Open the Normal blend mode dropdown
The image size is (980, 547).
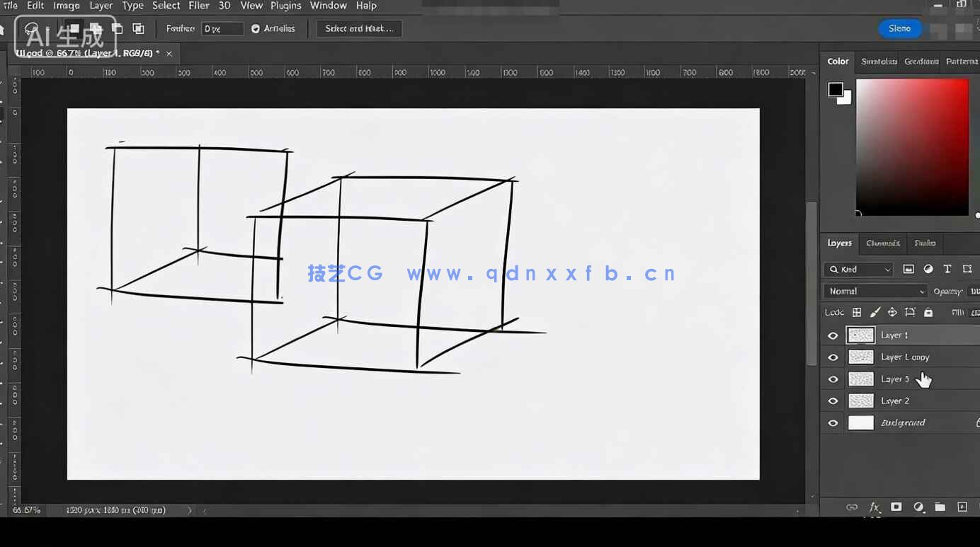pyautogui.click(x=876, y=292)
